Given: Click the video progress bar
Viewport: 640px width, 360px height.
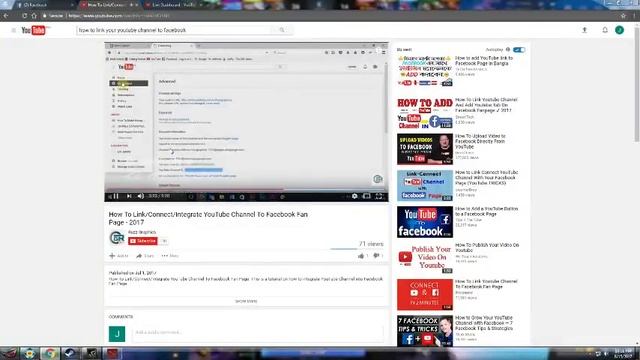Looking at the screenshot, I should [247, 190].
